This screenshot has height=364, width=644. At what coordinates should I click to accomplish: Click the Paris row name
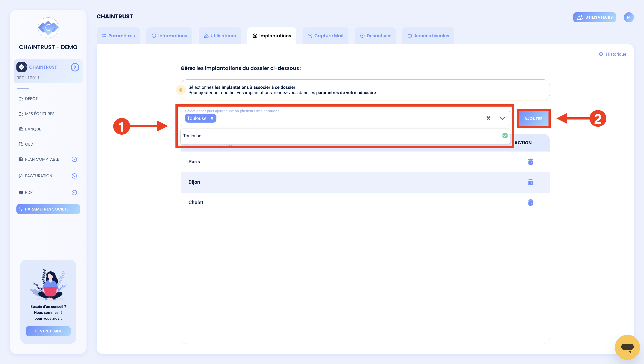(194, 162)
